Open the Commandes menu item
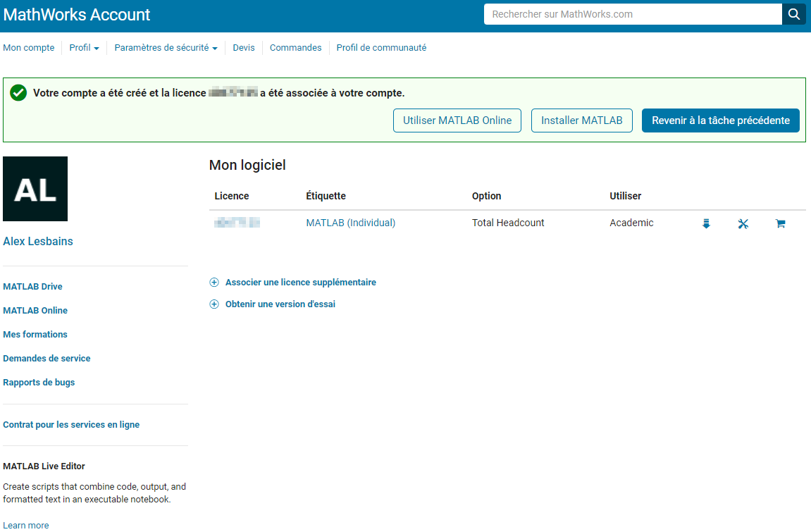 click(x=295, y=48)
